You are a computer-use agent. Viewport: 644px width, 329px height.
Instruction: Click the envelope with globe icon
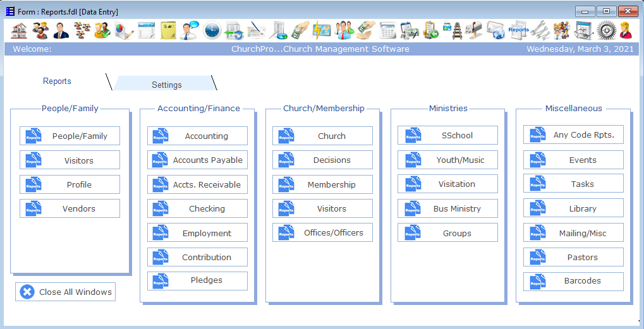495,30
